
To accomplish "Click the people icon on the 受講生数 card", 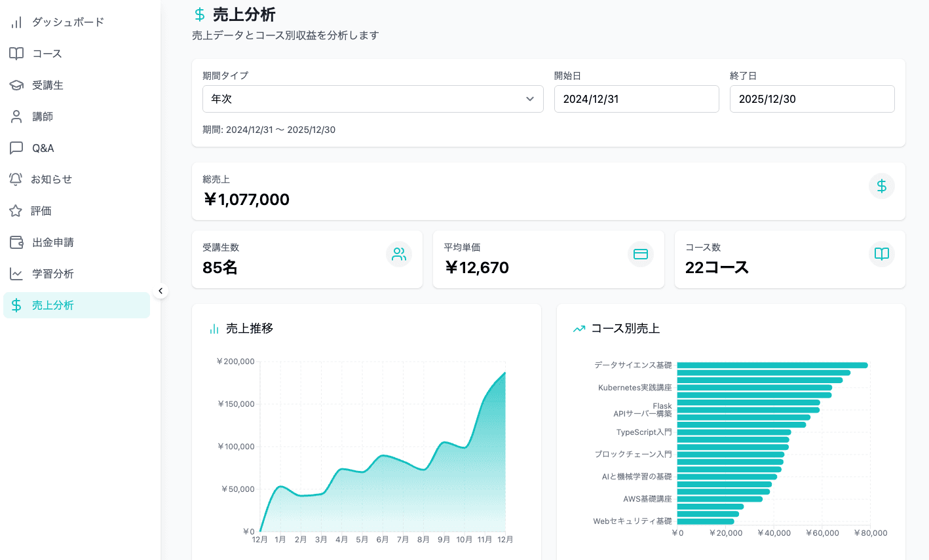I will coord(398,254).
